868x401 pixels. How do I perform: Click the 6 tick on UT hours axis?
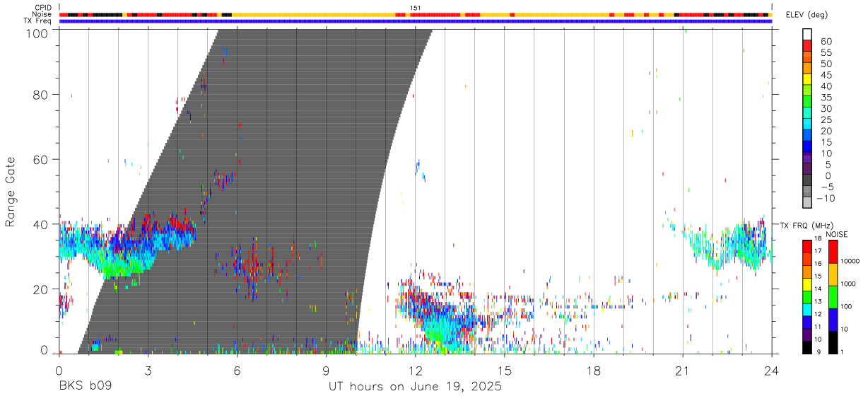tap(237, 370)
